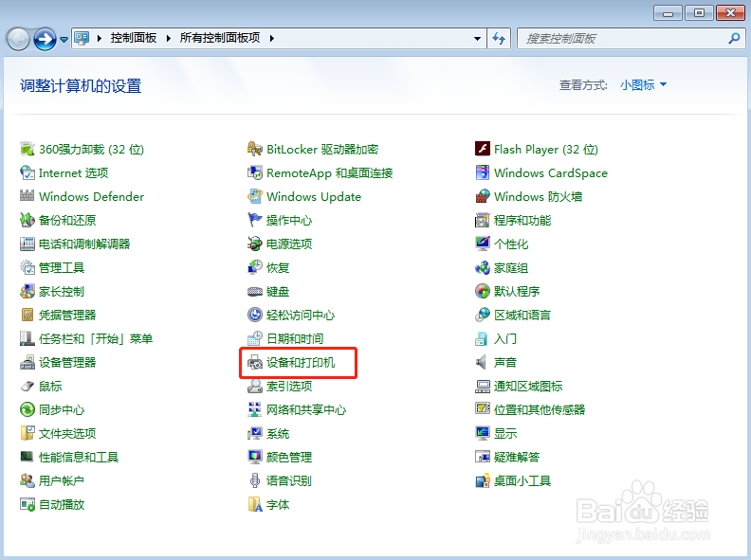Open 任务栏和「开始」菜单 link
This screenshot has height=560, width=751.
[x=96, y=338]
